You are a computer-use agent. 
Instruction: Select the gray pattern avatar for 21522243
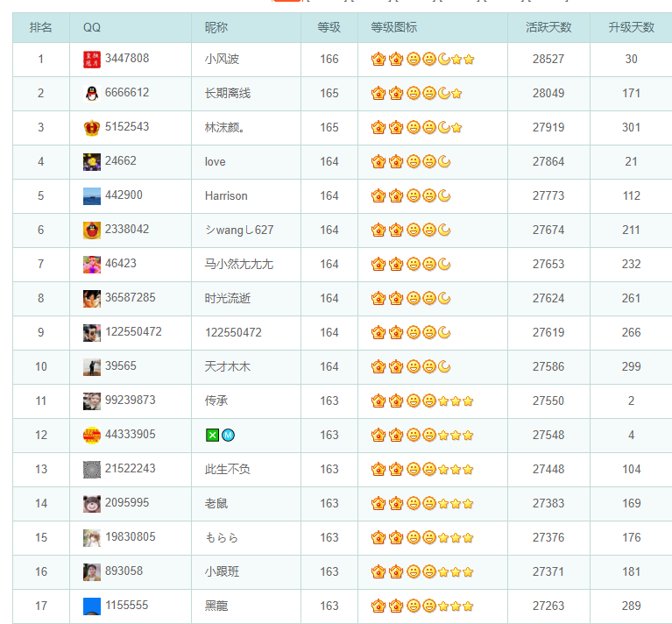92,470
